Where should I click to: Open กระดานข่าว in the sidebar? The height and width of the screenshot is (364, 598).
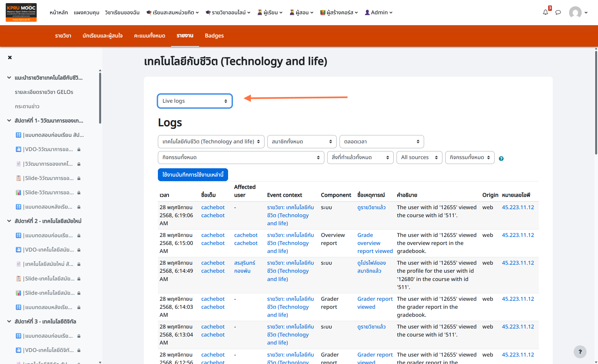[27, 106]
